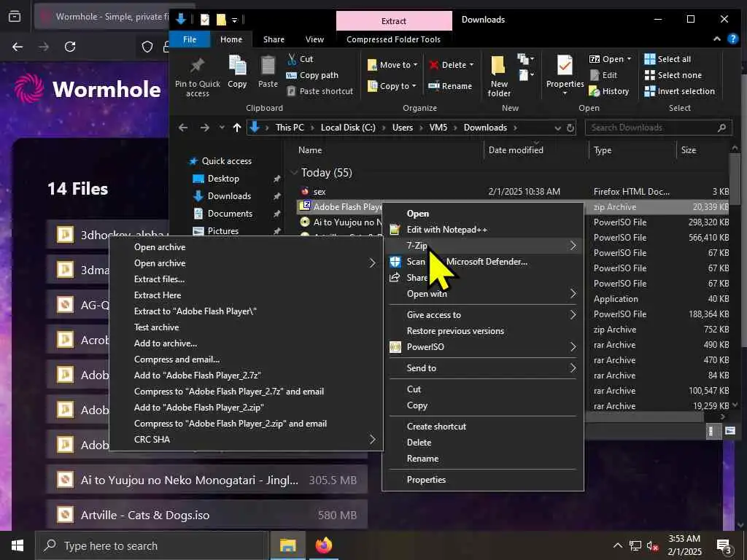The height and width of the screenshot is (560, 747).
Task: Choose Extract Here in 7-Zip submenu
Action: pyautogui.click(x=158, y=295)
